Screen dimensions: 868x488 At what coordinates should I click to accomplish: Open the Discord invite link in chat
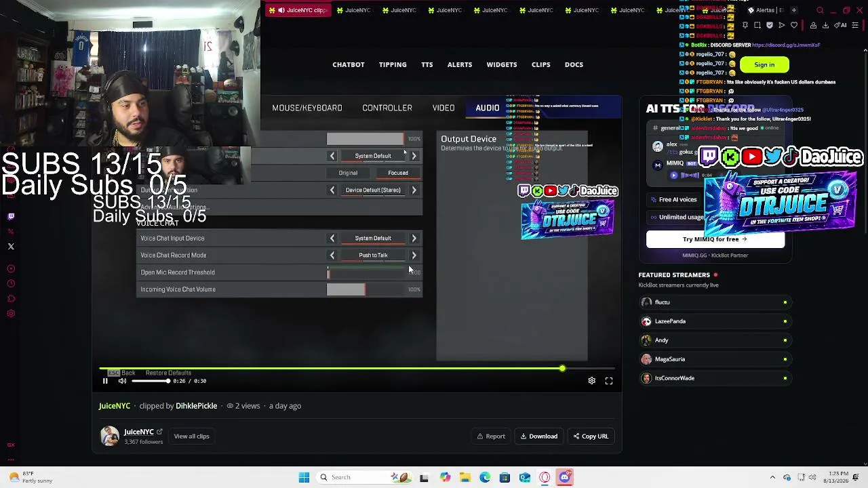tap(786, 45)
